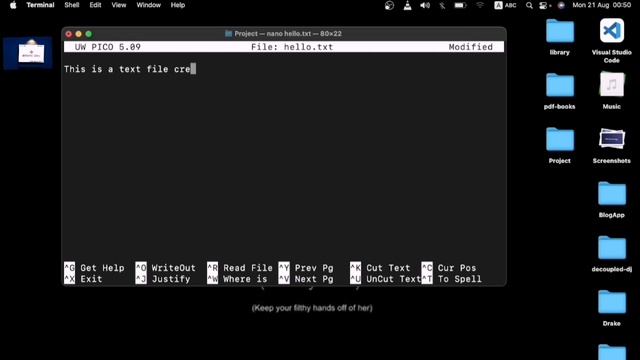Click the 'Modified' status text
Screen dimensions: 640x360
pos(471,47)
